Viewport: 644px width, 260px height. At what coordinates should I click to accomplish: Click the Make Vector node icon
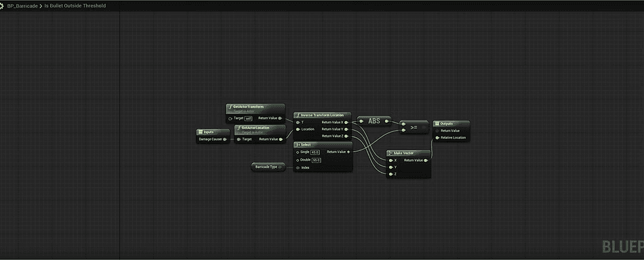(390, 154)
